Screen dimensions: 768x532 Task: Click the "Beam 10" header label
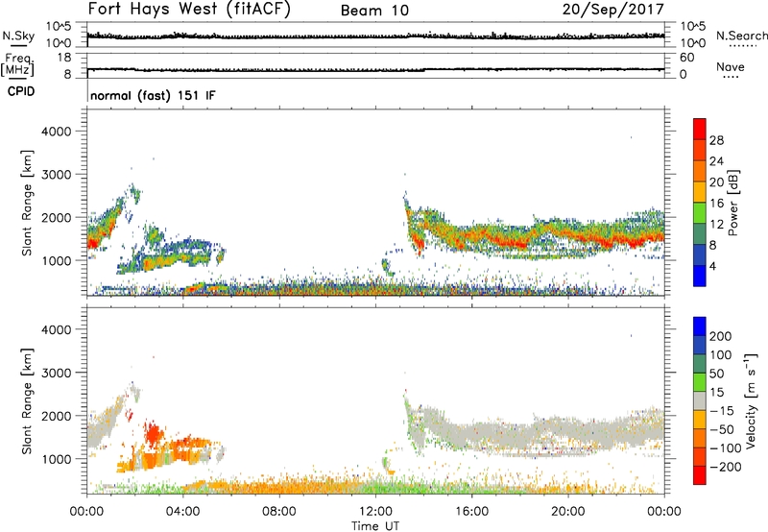click(374, 11)
